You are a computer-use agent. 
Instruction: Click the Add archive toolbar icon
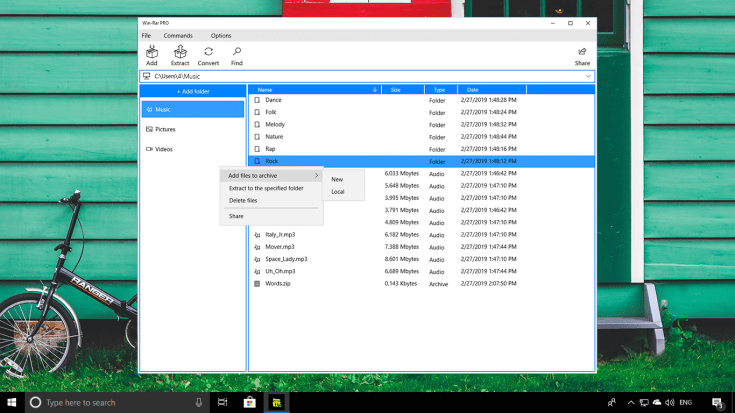pyautogui.click(x=152, y=52)
